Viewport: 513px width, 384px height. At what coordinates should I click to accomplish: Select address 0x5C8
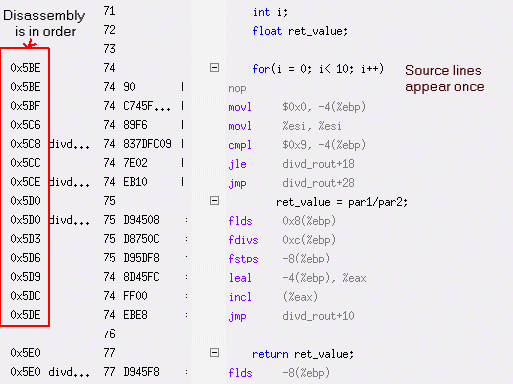click(25, 144)
